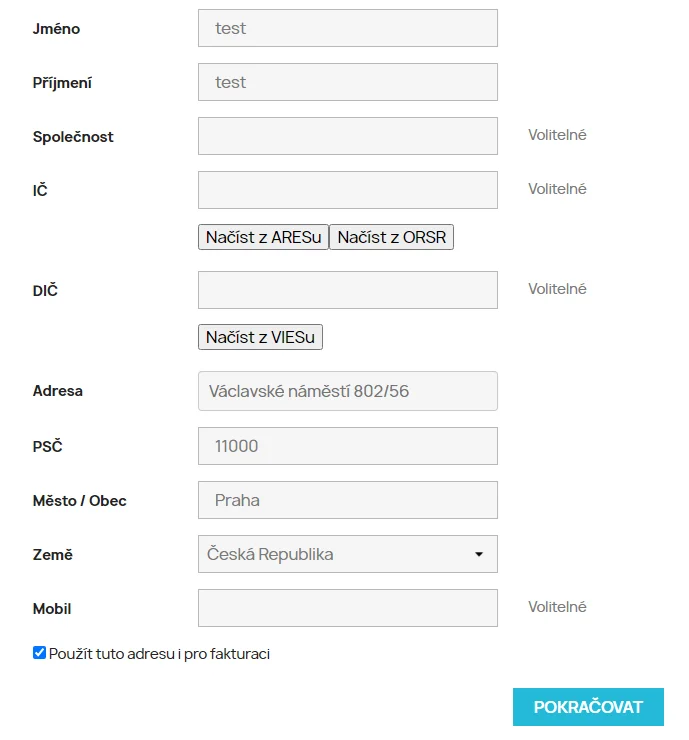Click the POKRAČOVAT button
This screenshot has height=740, width=689.
[588, 706]
